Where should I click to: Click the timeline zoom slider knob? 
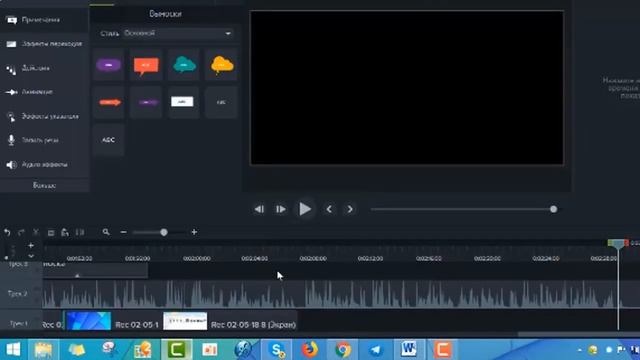coord(164,232)
